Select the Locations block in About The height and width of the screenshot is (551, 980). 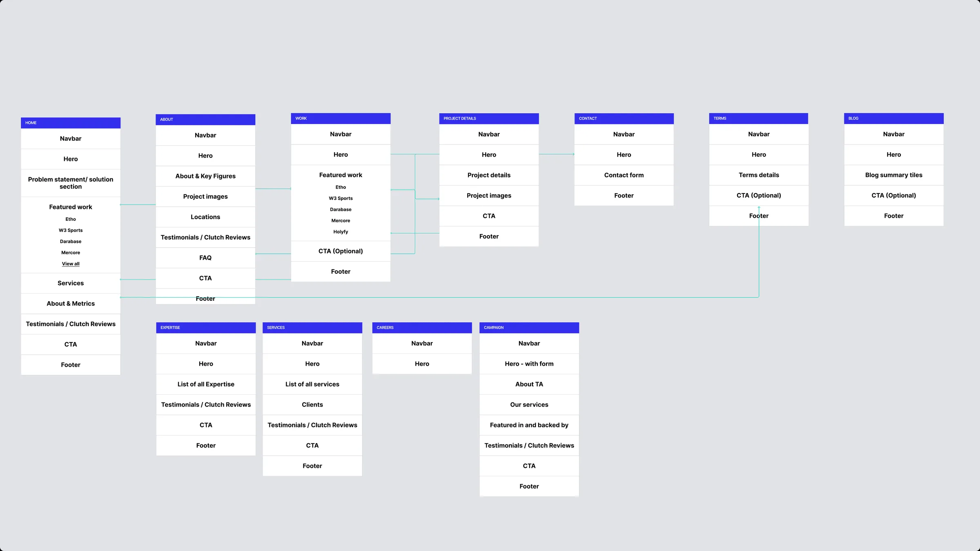[205, 217]
